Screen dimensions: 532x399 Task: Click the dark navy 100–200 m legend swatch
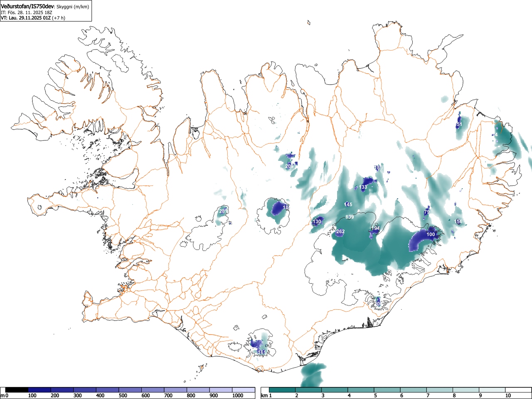[39, 390]
